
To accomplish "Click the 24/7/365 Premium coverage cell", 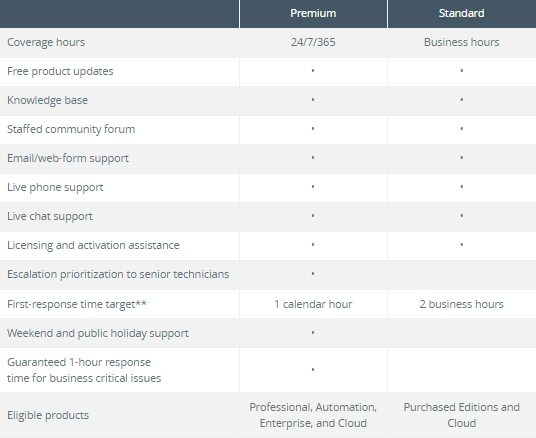I will [x=313, y=42].
